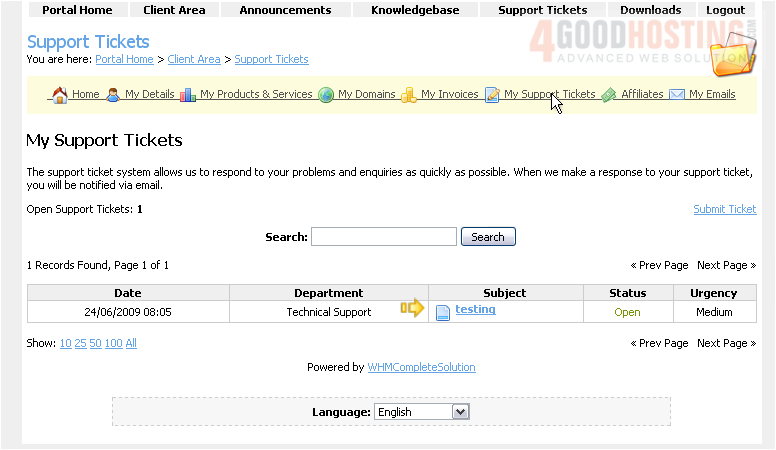The height and width of the screenshot is (450, 776).
Task: Click the My Products & Services chart icon
Action: tap(188, 95)
